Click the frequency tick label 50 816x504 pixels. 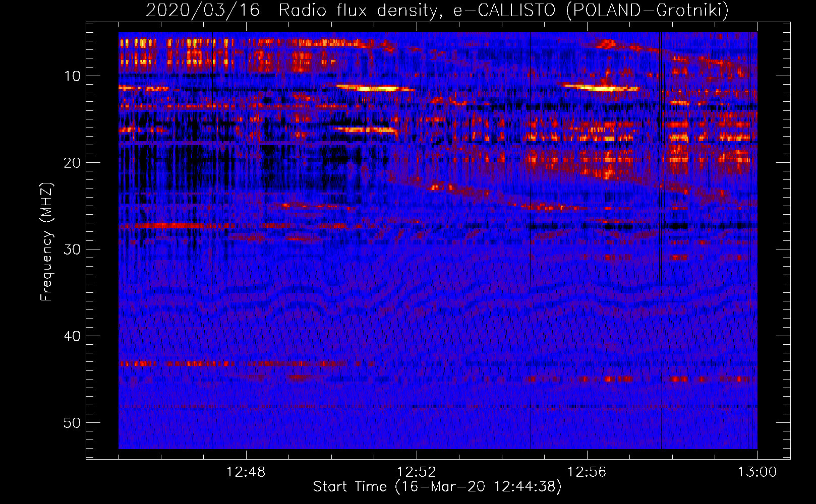(73, 423)
